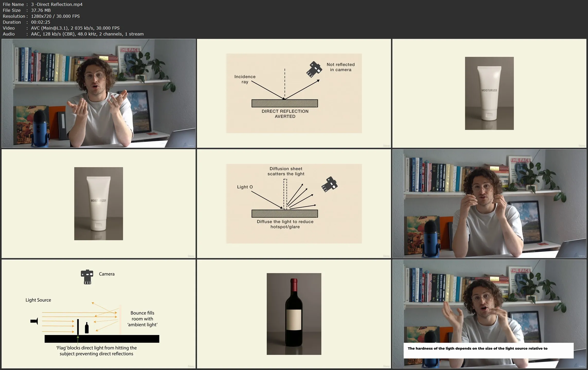Select moisturizer tube thumbnail in middle row
Image resolution: width=588 pixels, height=370 pixels.
[98, 203]
